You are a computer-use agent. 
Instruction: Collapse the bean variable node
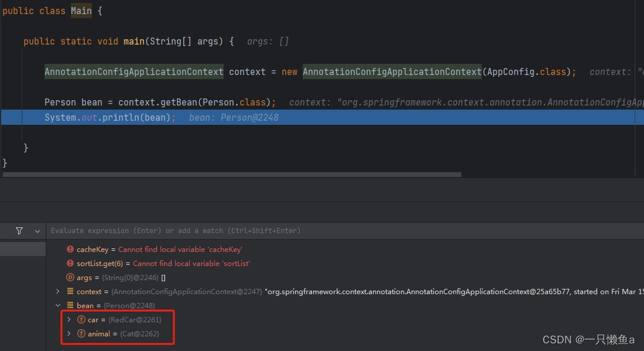tap(58, 305)
